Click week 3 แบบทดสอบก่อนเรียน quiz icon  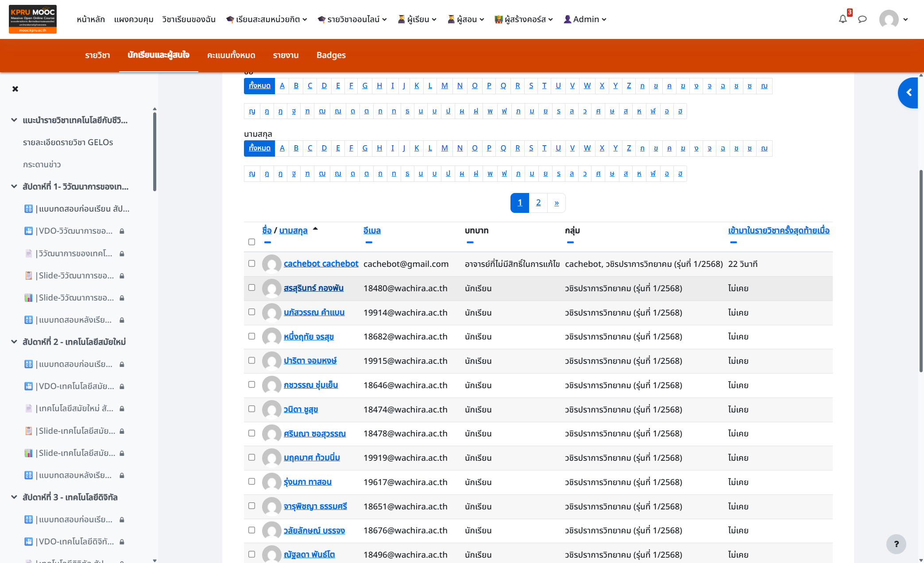[28, 519]
